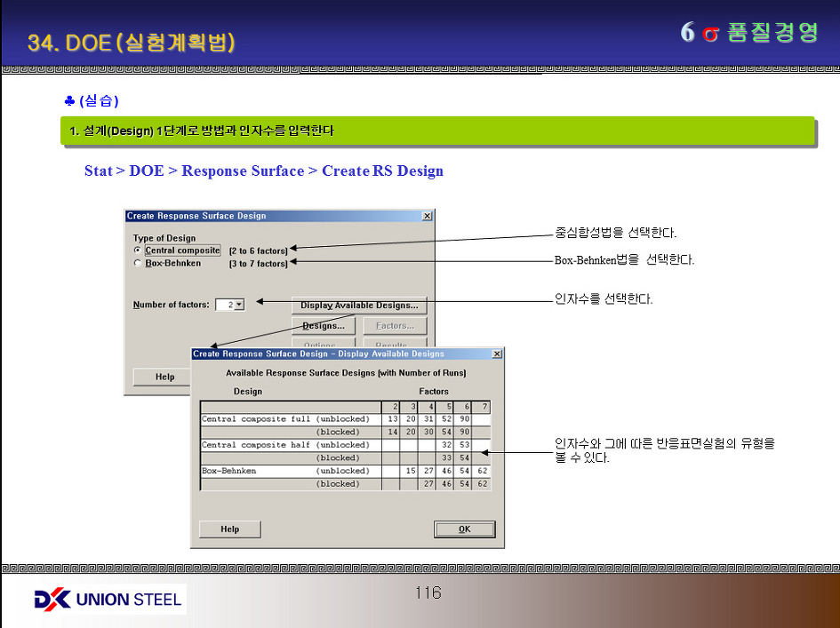Screen dimensions: 840x628
Task: Click Help in Create Response Surface Design dialog
Action: (162, 377)
